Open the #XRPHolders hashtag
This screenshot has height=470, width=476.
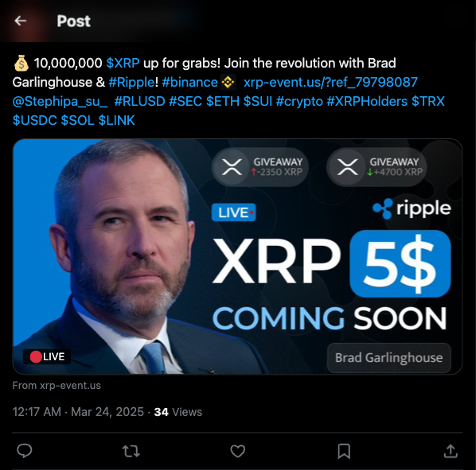coord(367,101)
